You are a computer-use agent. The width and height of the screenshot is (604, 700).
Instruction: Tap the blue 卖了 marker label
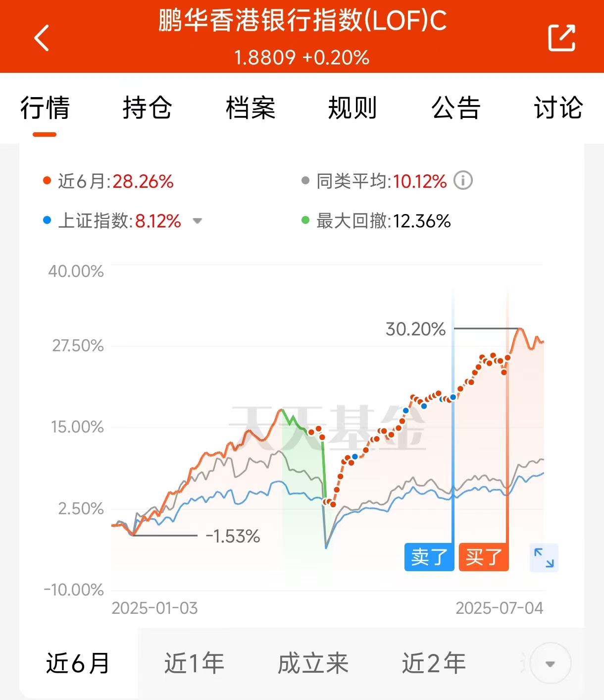pos(429,557)
